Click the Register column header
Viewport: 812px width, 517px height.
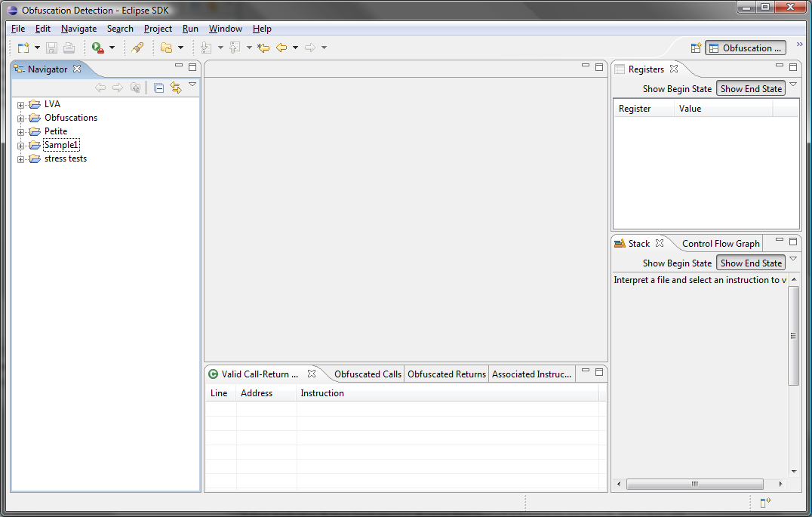click(644, 109)
